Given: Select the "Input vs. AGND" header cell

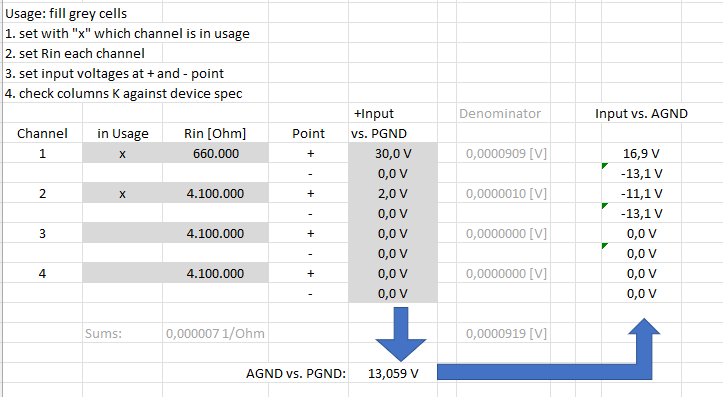Looking at the screenshot, I should point(641,113).
